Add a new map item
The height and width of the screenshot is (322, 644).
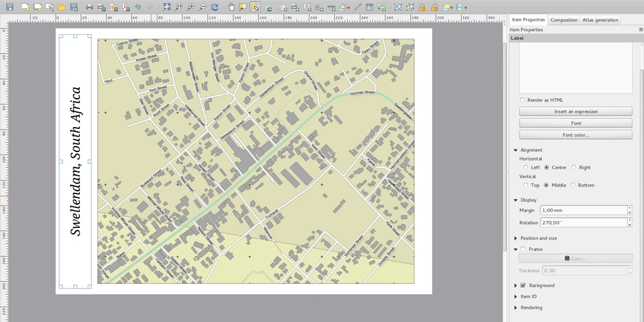click(283, 7)
